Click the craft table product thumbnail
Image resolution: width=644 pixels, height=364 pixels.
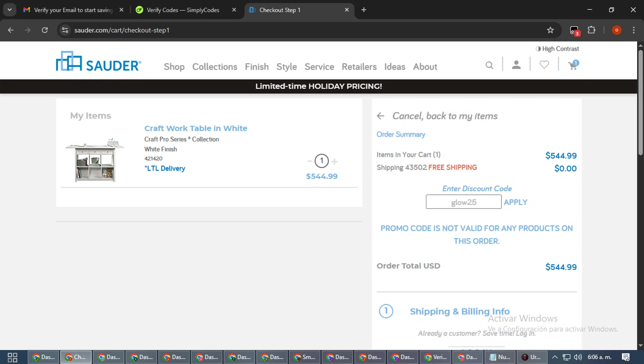pos(95,160)
